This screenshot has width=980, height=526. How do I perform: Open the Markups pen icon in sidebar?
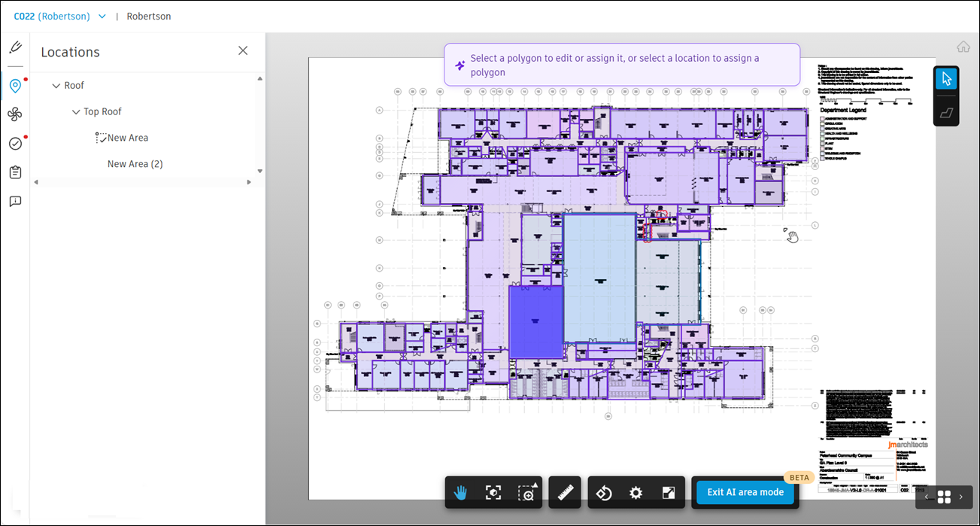(x=15, y=48)
